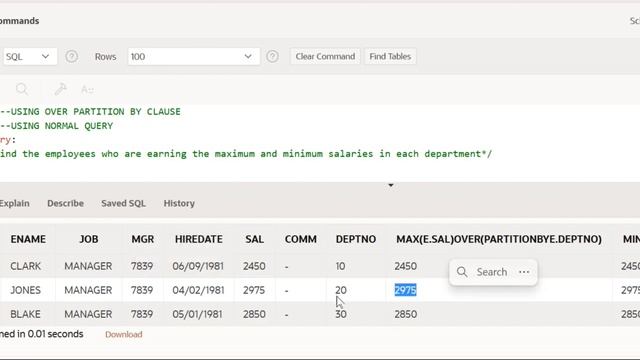Image resolution: width=640 pixels, height=360 pixels.
Task: Switch to the Saved SQL tab
Action: pyautogui.click(x=123, y=203)
